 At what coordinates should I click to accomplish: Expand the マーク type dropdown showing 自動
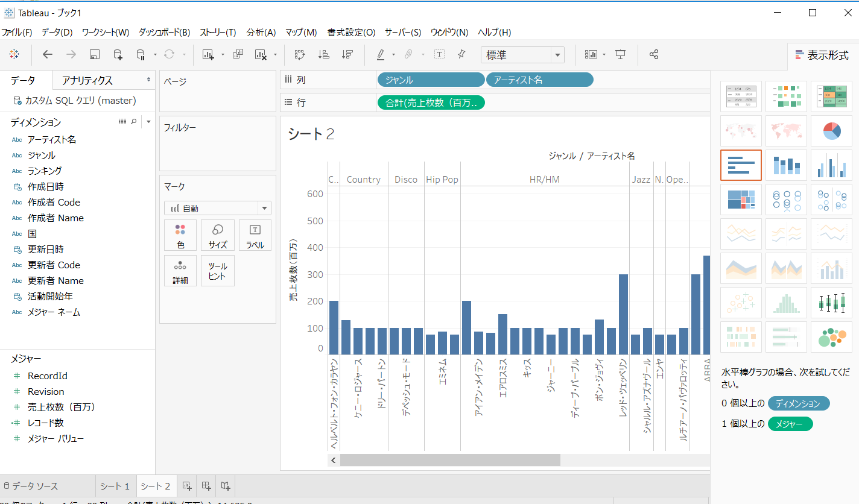tap(264, 207)
